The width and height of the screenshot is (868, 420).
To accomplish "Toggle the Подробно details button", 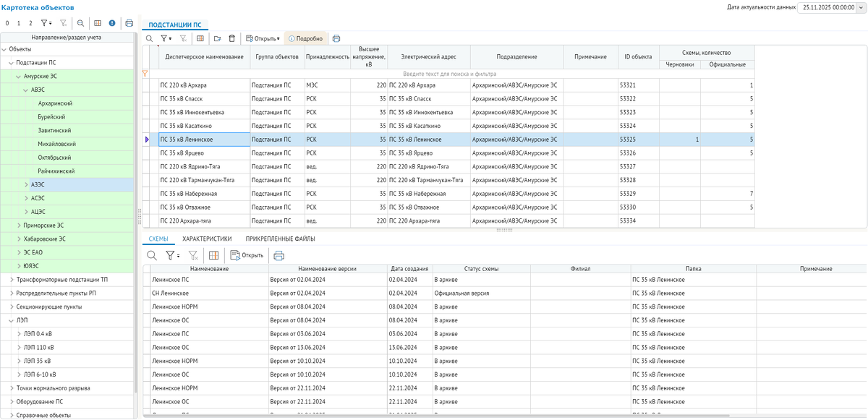I will (305, 38).
